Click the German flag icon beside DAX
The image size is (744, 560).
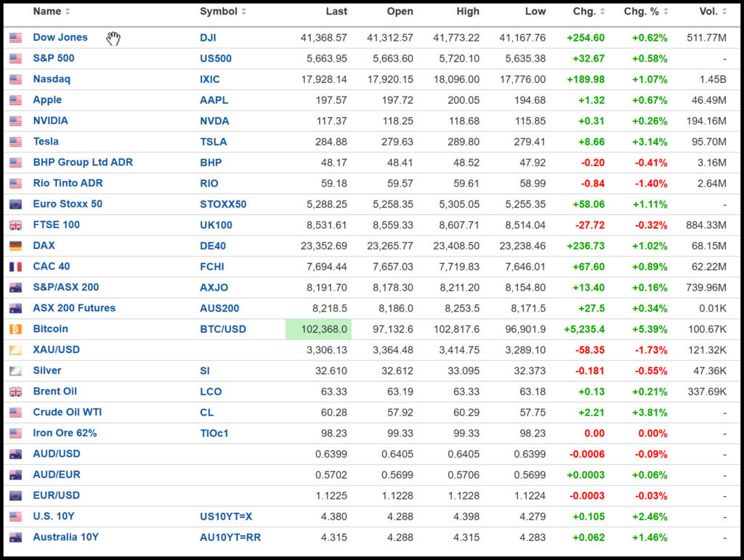[x=16, y=246]
